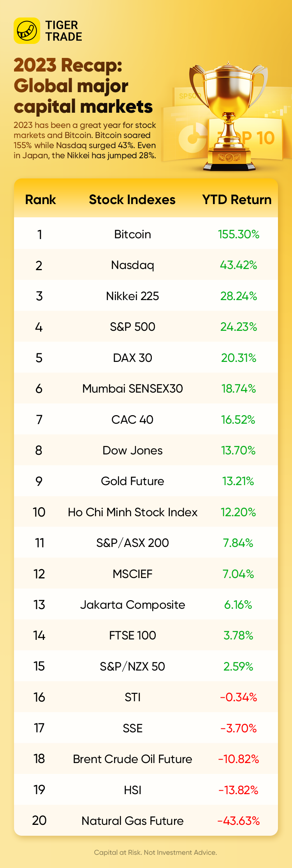Click the Tiger Trade logo icon
The height and width of the screenshot is (868, 292).
(x=26, y=31)
